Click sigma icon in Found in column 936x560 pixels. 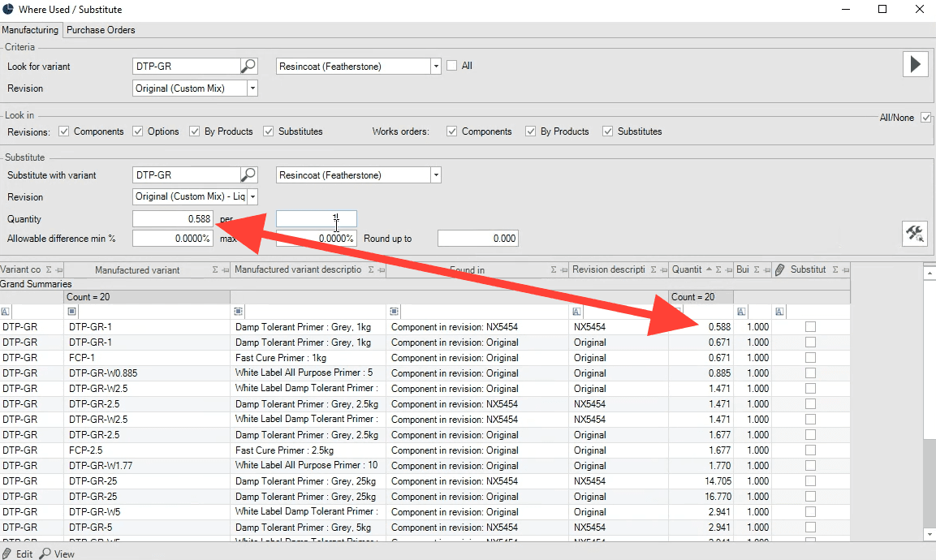(x=554, y=269)
